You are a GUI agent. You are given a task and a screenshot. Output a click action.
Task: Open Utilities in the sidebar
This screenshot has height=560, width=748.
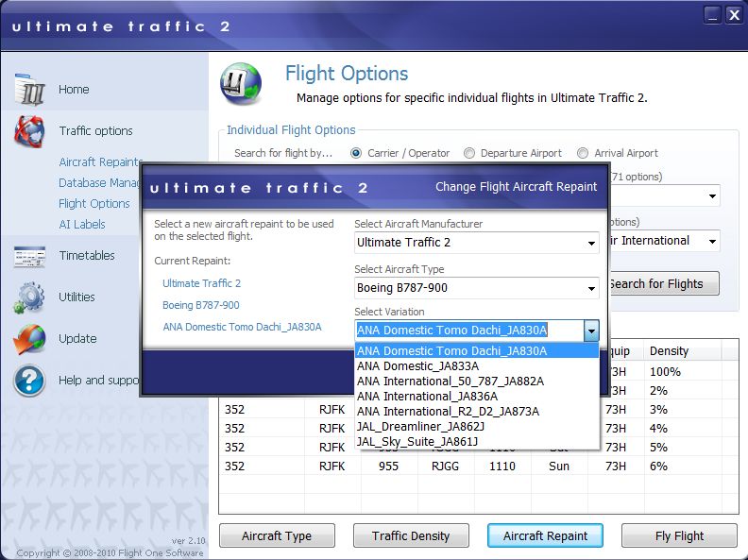click(76, 297)
